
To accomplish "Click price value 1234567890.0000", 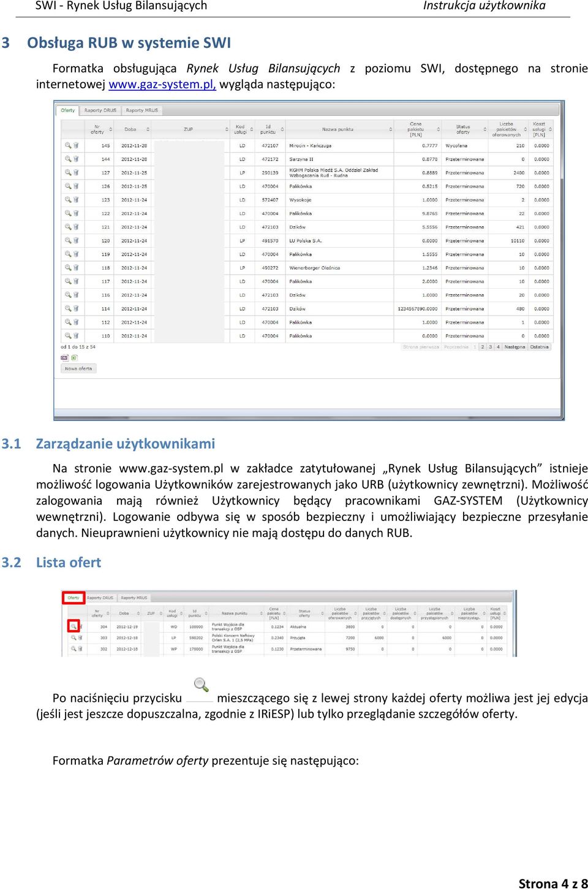I will pyautogui.click(x=418, y=309).
